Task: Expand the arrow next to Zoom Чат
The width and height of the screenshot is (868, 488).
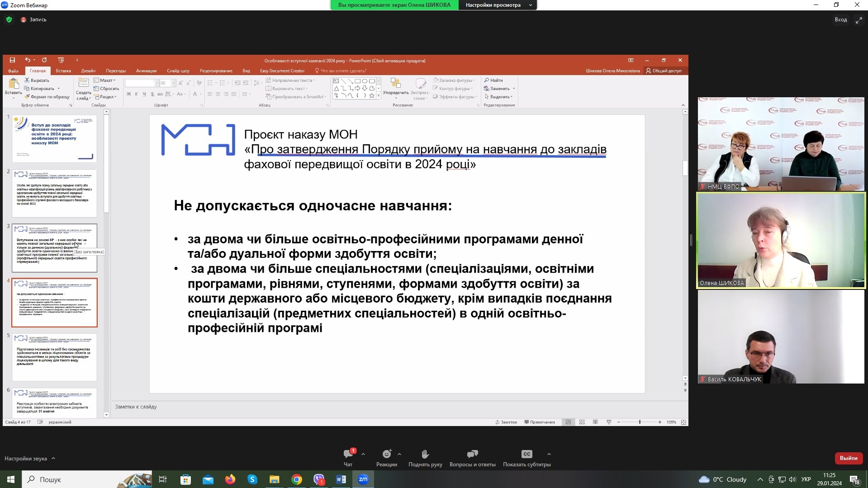Action: pos(363,454)
